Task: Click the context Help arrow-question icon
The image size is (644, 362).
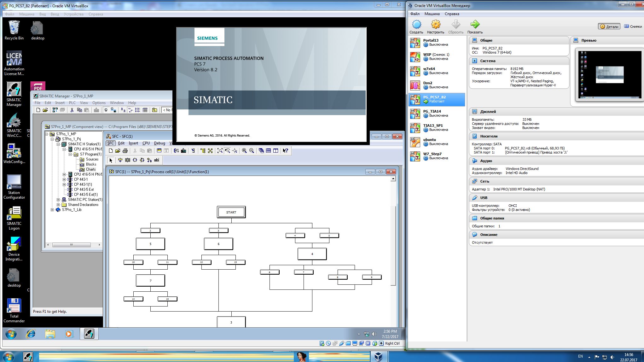Action: click(286, 151)
